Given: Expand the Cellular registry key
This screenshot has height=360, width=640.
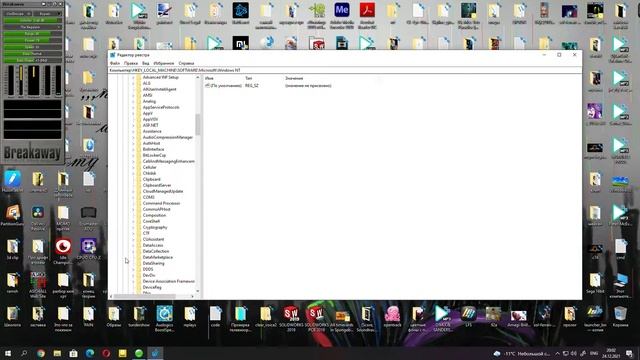Looking at the screenshot, I should pyautogui.click(x=133, y=167).
